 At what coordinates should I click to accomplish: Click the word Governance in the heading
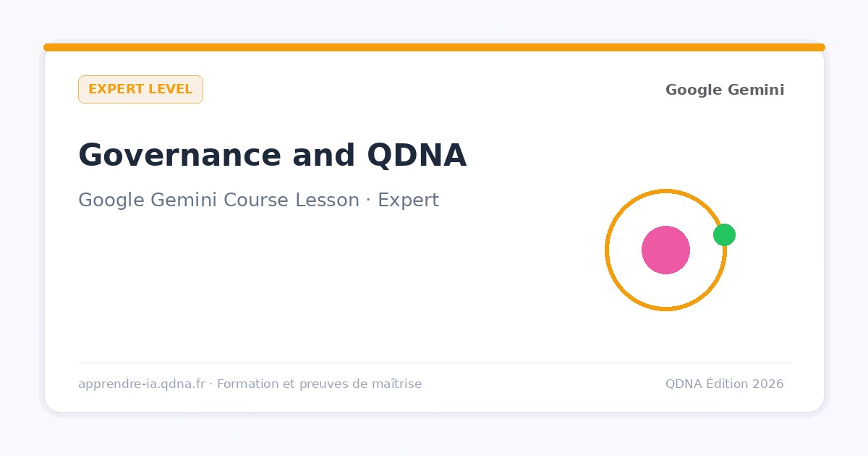(x=180, y=156)
